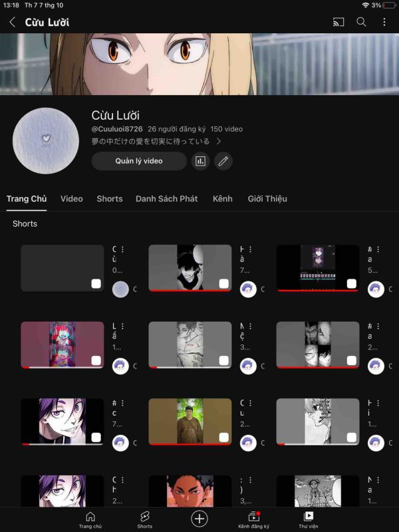Tap channel avatar beside man in brown shirt video
This screenshot has height=532, width=399.
(248, 443)
